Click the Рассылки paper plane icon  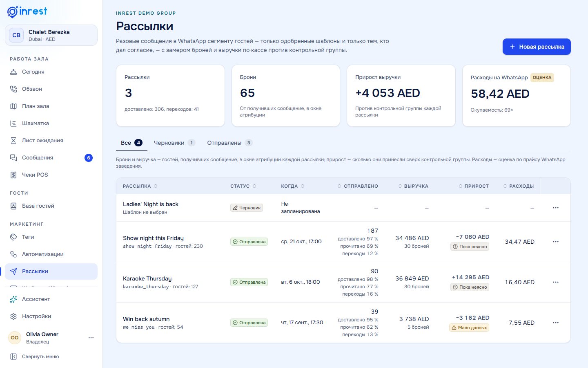click(x=13, y=272)
